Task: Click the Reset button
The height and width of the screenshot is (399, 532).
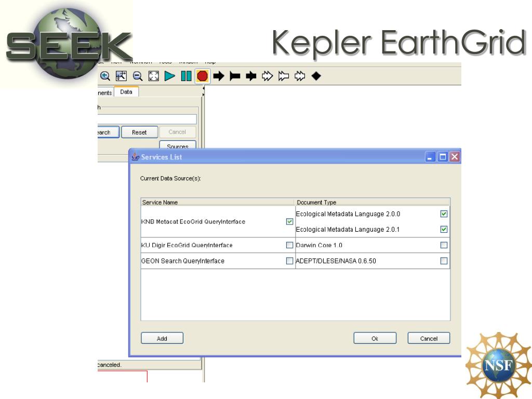Action: [139, 132]
